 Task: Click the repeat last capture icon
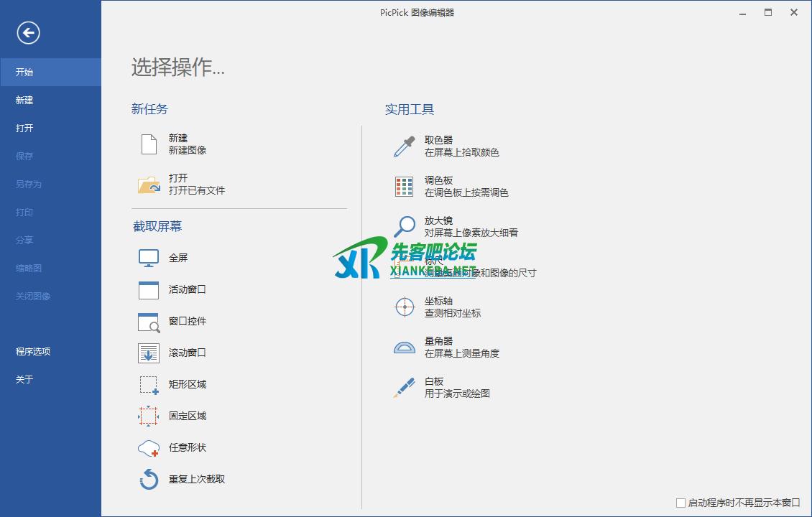click(149, 479)
